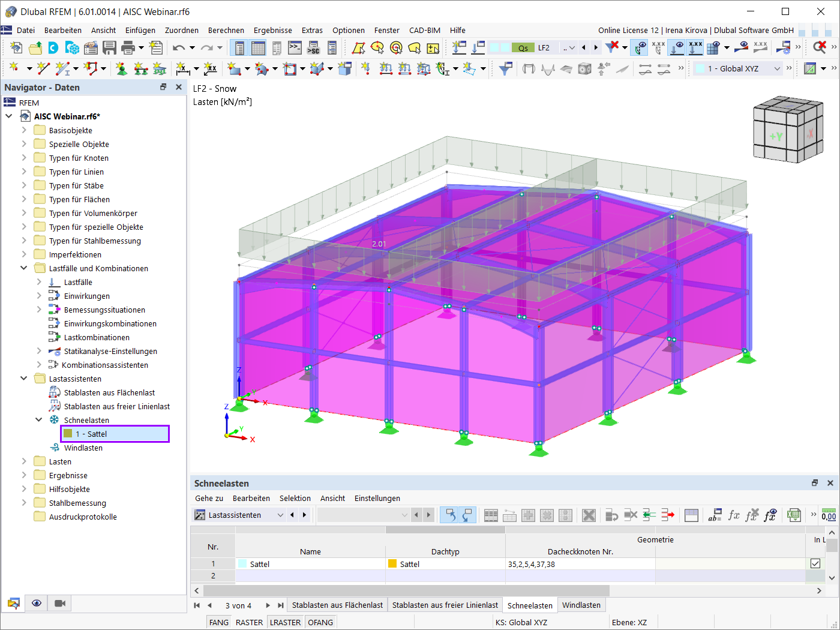The width and height of the screenshot is (840, 630).
Task: Switch to Stablasten aus Flächenlast tab
Action: 337,605
